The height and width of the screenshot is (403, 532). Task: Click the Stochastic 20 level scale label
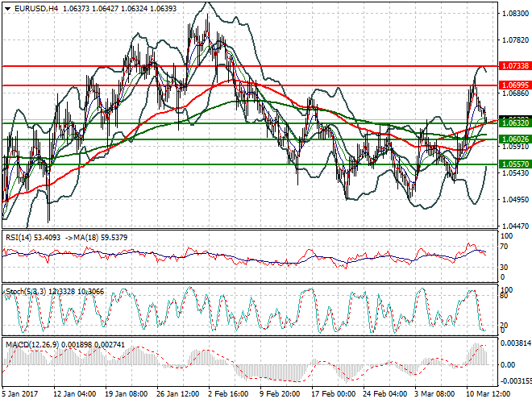coord(505,326)
